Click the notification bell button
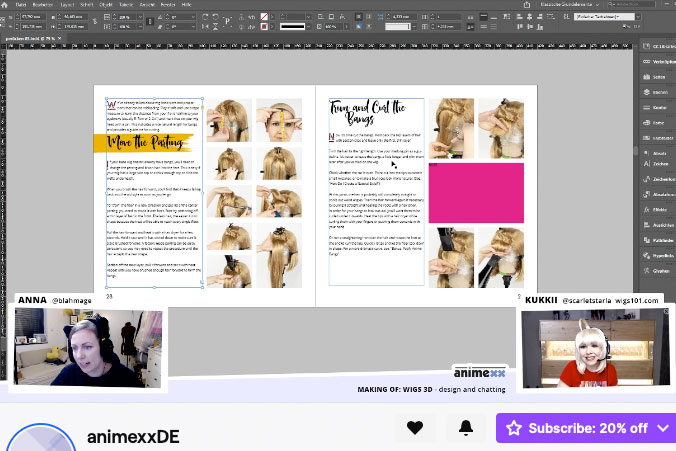Image resolution: width=676 pixels, height=451 pixels. pyautogui.click(x=466, y=428)
